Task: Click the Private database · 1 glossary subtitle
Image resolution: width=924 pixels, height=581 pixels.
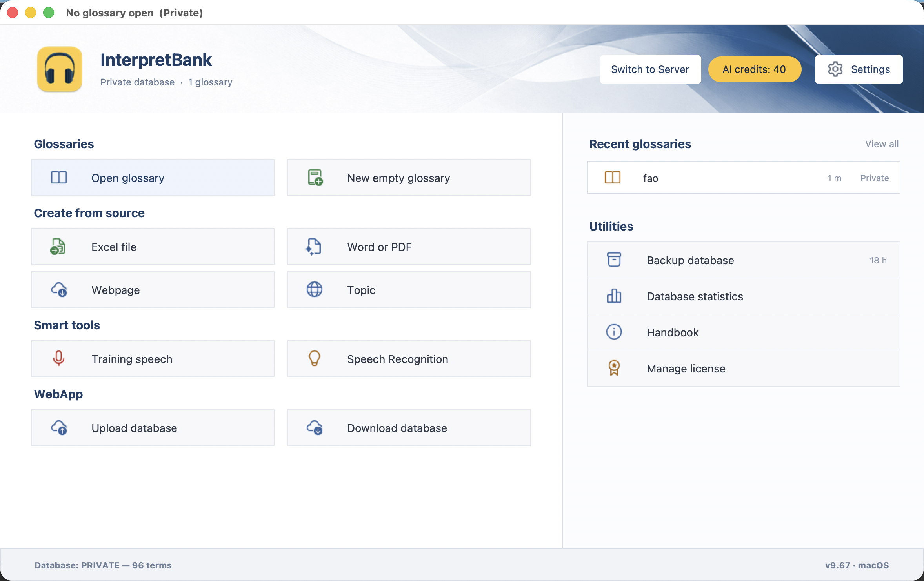Action: (x=166, y=82)
